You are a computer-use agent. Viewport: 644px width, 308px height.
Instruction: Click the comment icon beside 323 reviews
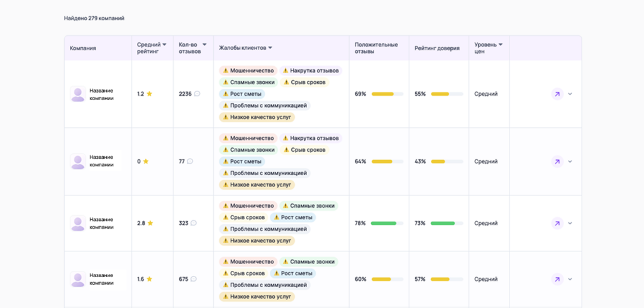[x=194, y=223]
